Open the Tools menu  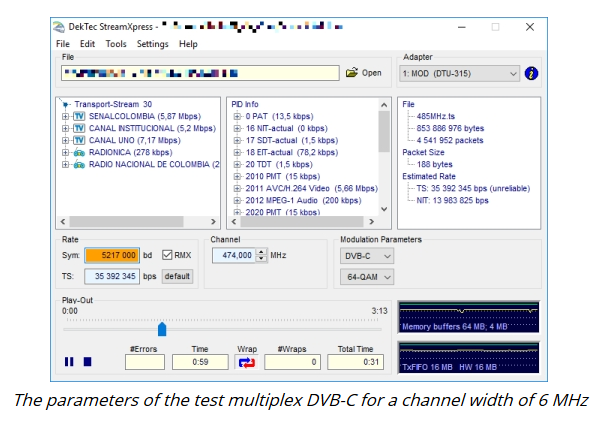[x=116, y=44]
